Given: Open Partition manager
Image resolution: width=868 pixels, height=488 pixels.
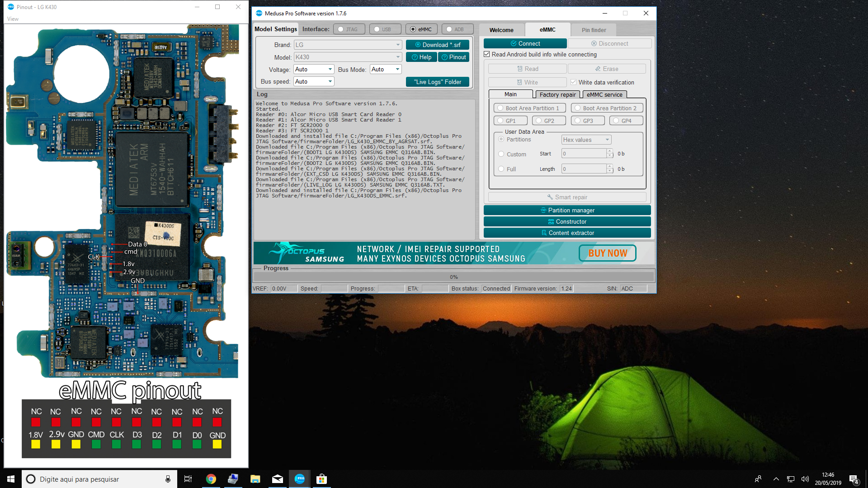Looking at the screenshot, I should pyautogui.click(x=567, y=210).
